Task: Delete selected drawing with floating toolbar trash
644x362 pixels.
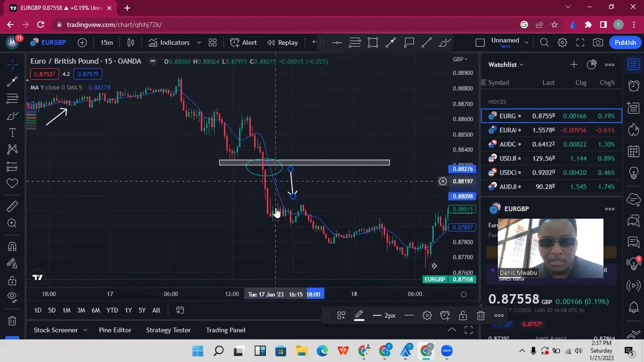Action: click(x=480, y=316)
